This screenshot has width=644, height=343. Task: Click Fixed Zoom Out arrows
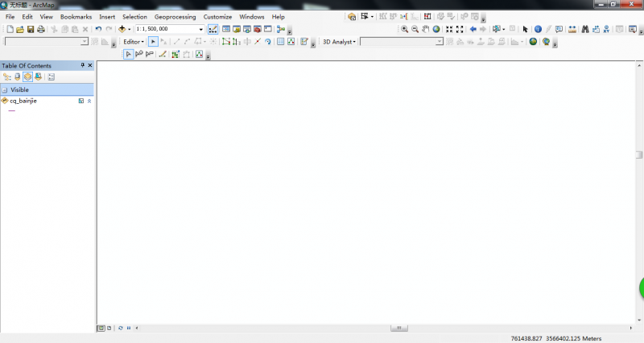[x=460, y=29]
